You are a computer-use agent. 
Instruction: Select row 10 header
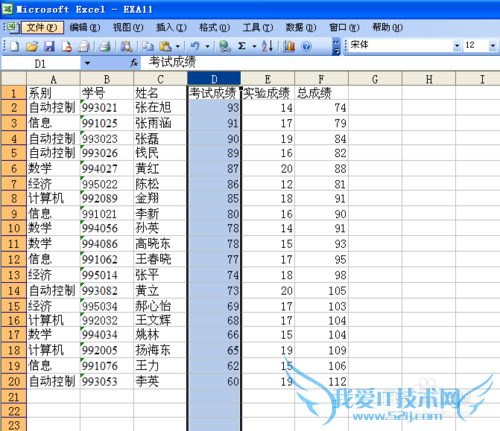pos(14,228)
